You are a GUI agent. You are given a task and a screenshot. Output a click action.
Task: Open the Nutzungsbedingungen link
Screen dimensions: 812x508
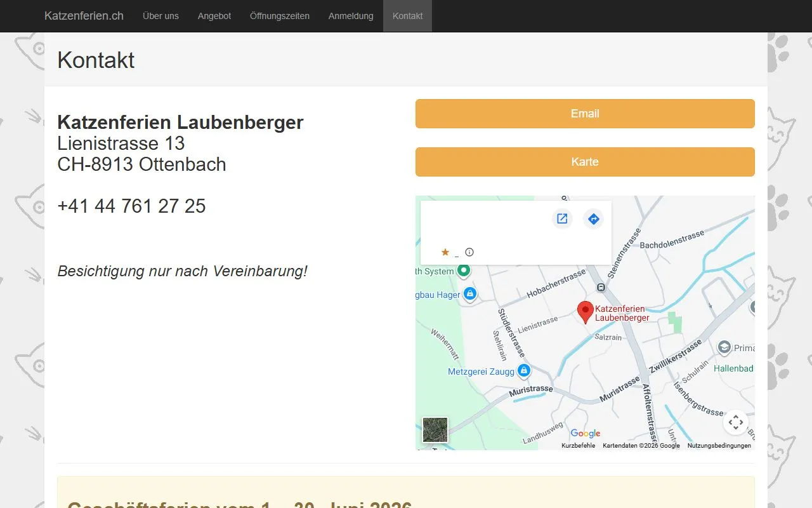(x=719, y=445)
